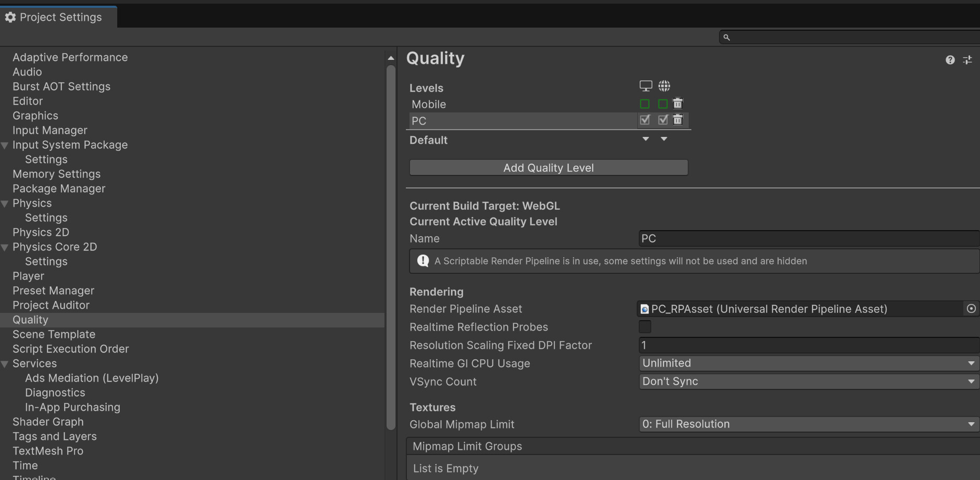Collapse the Physics tree item
The width and height of the screenshot is (980, 480).
pyautogui.click(x=5, y=204)
